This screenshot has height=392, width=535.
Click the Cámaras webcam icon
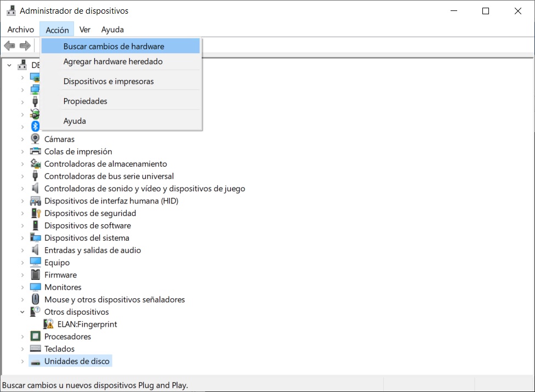pyautogui.click(x=35, y=139)
